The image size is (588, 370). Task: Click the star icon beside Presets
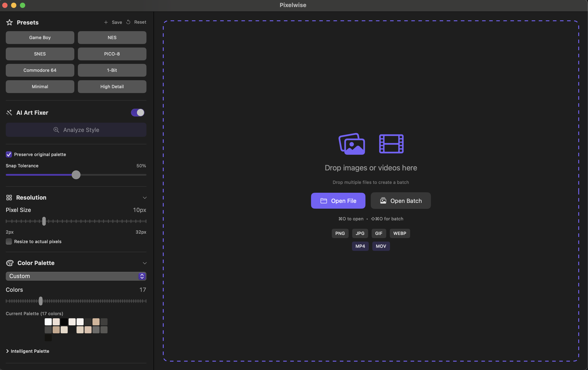point(9,23)
